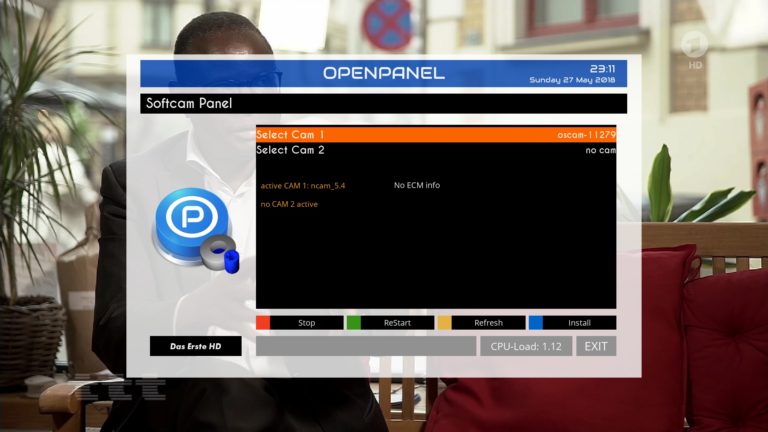Image resolution: width=768 pixels, height=432 pixels.
Task: Click the date 'Sunday 27 May 2018'
Action: [572, 80]
